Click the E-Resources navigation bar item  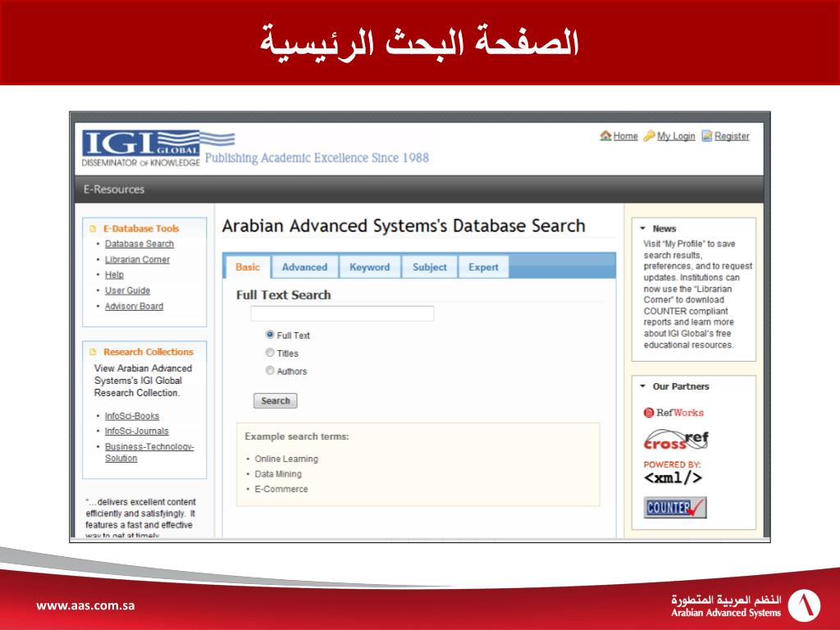point(114,189)
